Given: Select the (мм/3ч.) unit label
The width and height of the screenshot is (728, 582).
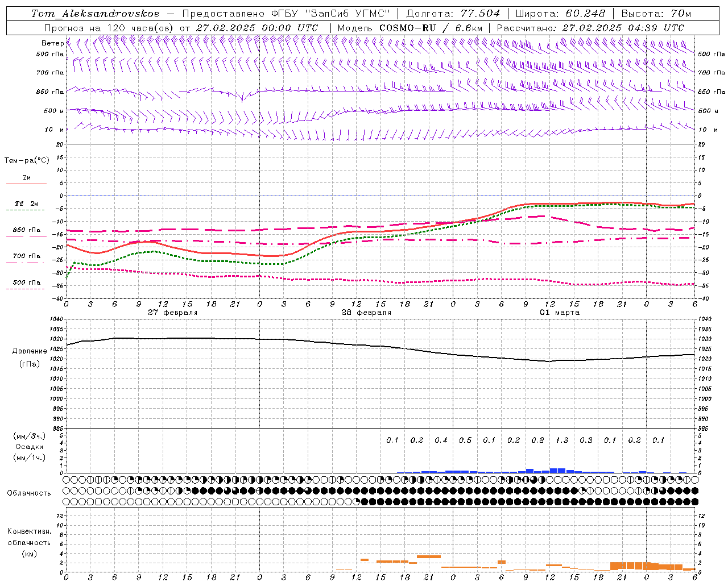Looking at the screenshot, I should click(x=30, y=436).
